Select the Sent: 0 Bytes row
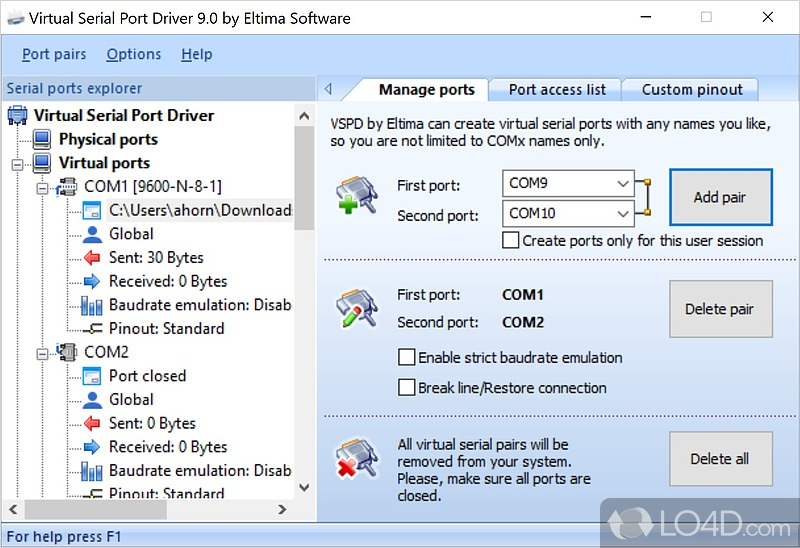Image resolution: width=800 pixels, height=548 pixels. 152,423
